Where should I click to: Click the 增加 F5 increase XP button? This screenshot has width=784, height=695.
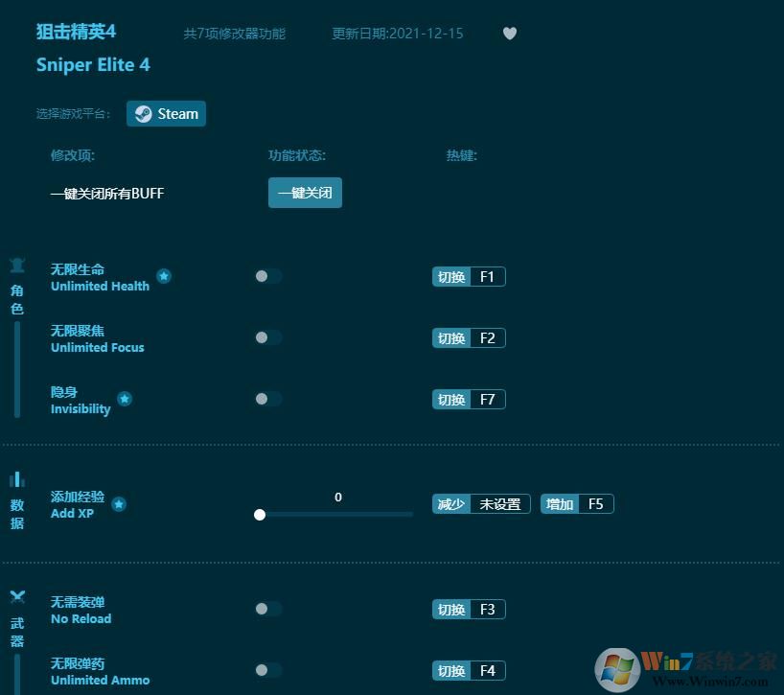(577, 503)
